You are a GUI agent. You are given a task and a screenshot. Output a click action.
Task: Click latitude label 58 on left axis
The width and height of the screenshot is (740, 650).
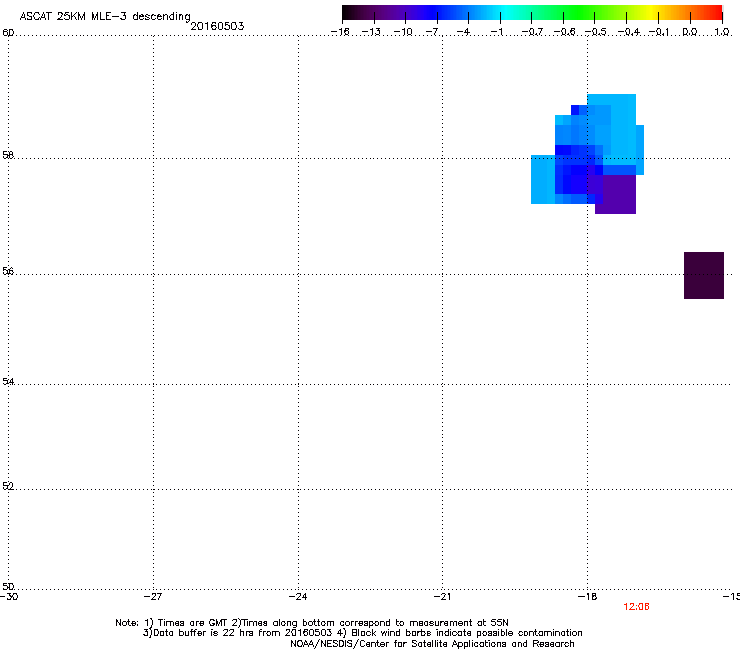coord(8,155)
